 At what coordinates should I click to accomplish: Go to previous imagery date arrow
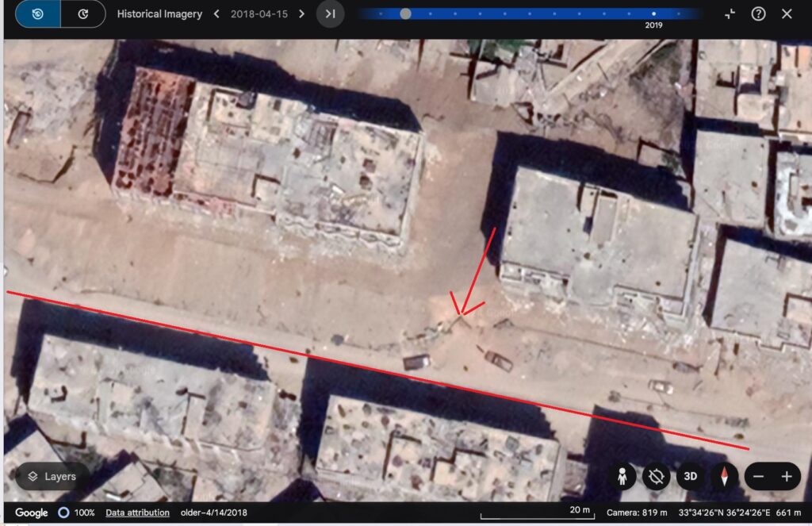pos(217,14)
